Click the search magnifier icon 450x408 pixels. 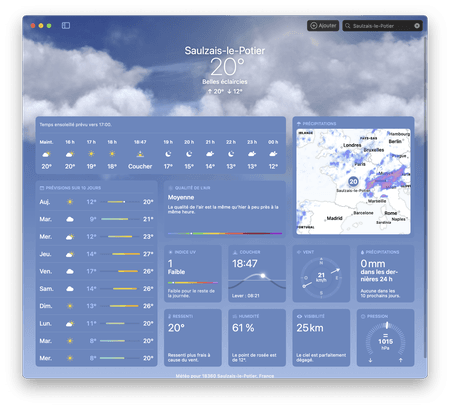click(348, 26)
